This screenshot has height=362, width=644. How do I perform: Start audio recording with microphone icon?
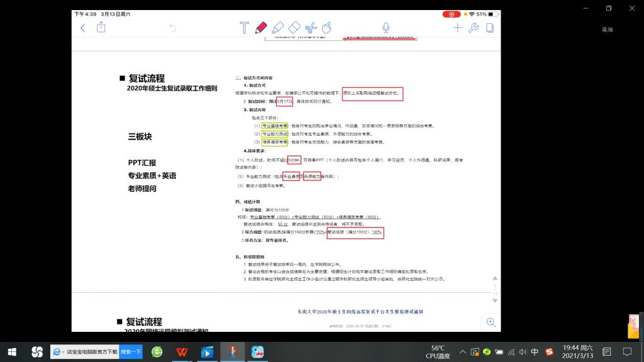(386, 28)
